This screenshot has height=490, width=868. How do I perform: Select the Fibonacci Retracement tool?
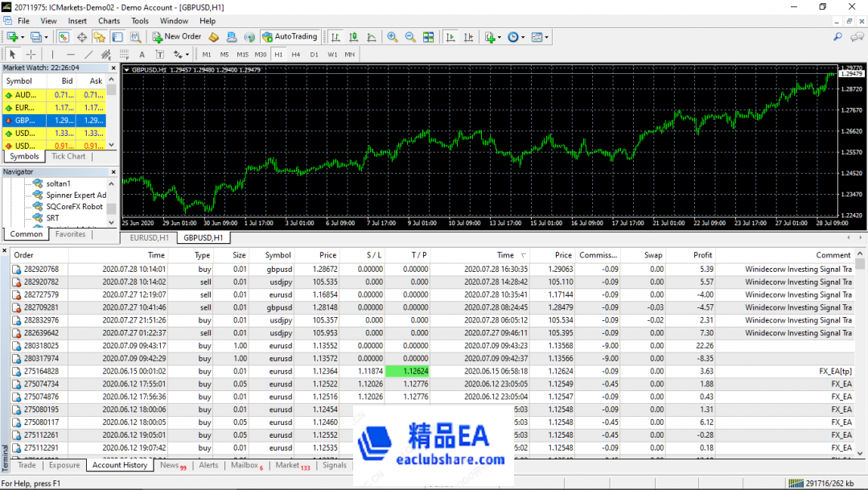tap(124, 54)
